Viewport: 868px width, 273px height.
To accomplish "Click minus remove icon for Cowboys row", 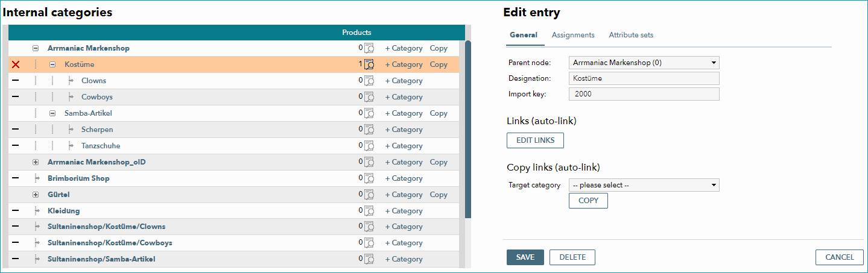I will point(16,97).
